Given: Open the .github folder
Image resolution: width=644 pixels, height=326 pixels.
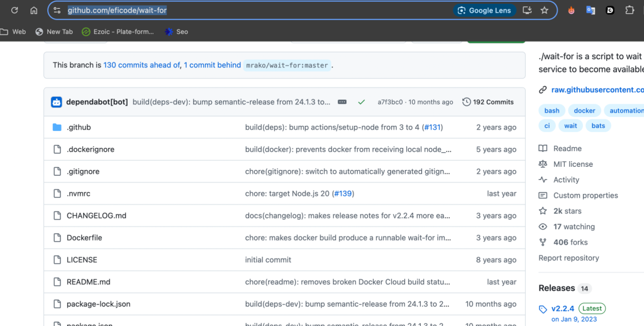Looking at the screenshot, I should tap(79, 127).
